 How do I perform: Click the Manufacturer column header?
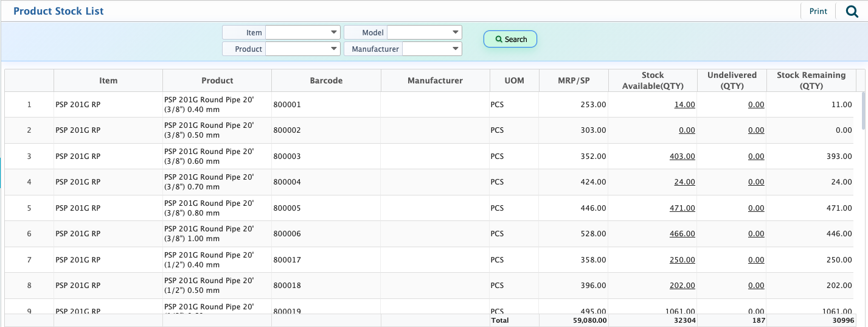435,80
